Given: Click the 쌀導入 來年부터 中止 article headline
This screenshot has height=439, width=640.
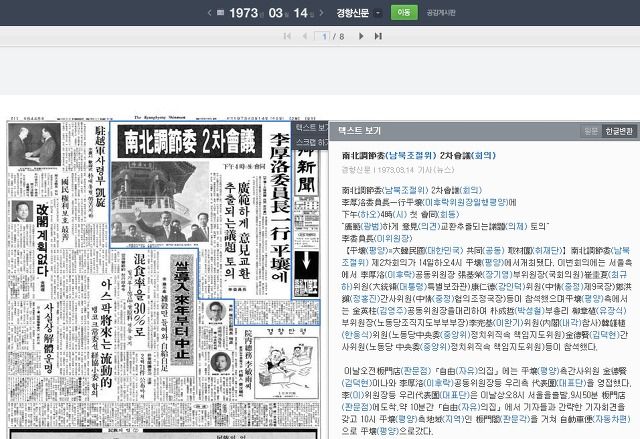Looking at the screenshot, I should [182, 310].
